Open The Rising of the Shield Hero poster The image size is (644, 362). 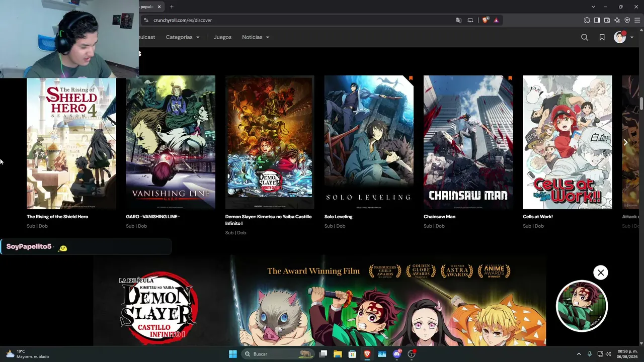71,142
